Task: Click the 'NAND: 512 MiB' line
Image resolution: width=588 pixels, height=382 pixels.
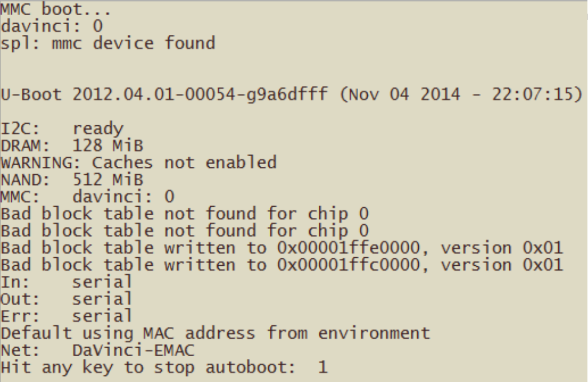Action: (x=72, y=180)
